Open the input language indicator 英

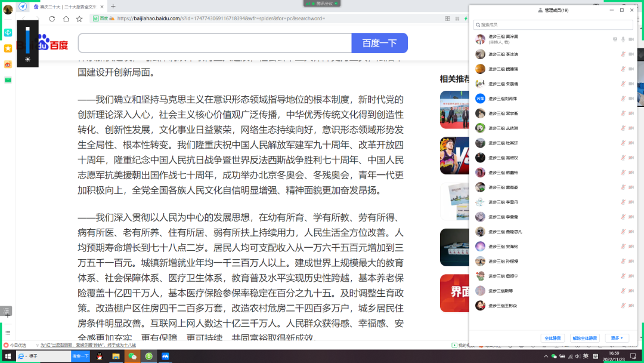coord(586,356)
